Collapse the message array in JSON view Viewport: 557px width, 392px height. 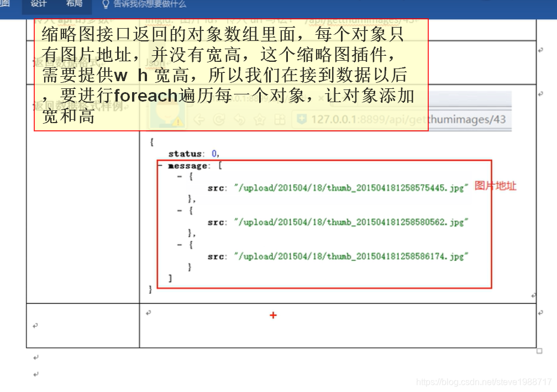coord(161,166)
